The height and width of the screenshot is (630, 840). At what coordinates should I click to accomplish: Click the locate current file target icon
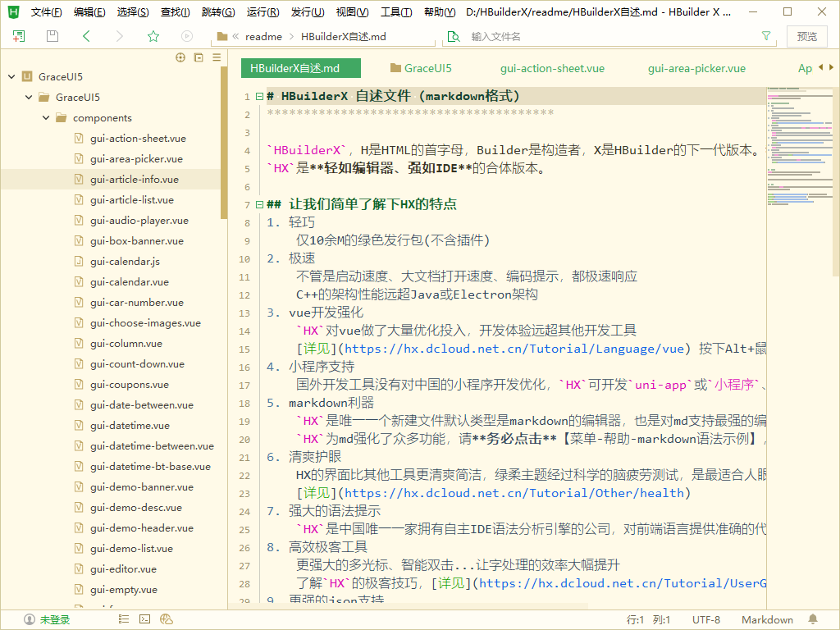coord(180,57)
